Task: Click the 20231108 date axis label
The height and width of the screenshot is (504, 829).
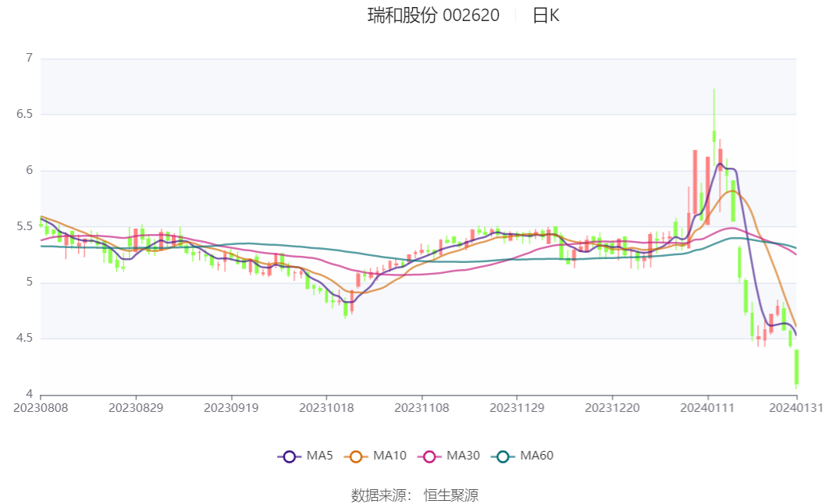Action: click(422, 408)
